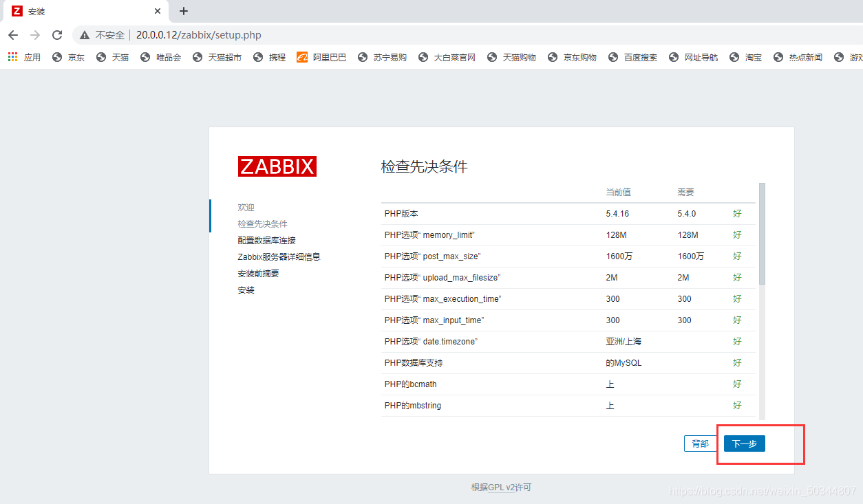
Task: Click the 下一步 next step button
Action: tap(745, 443)
